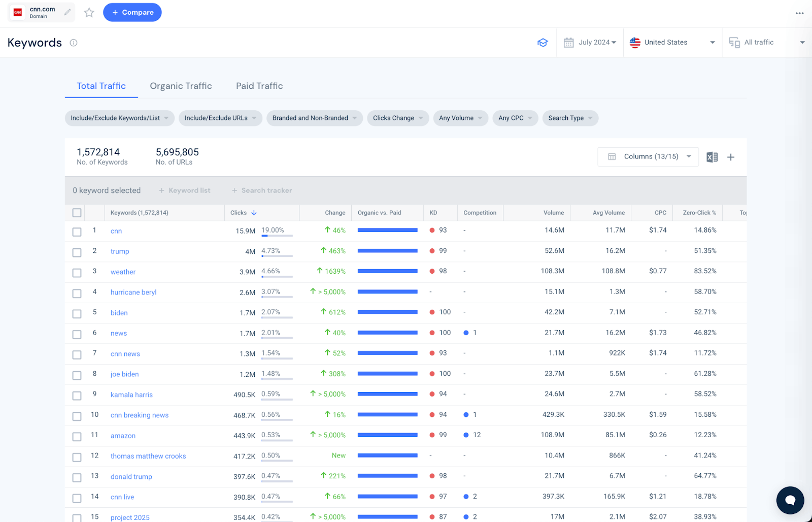Click the traffic share bar for cnn

click(x=277, y=236)
